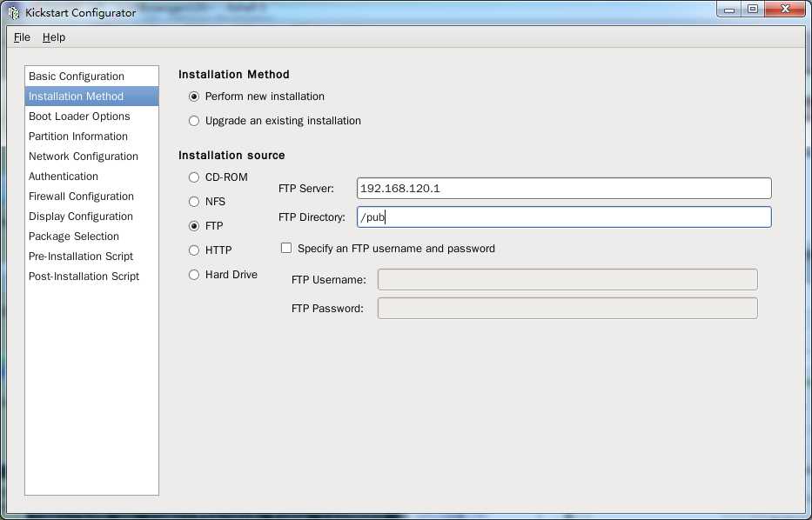Open the Help menu
812x520 pixels.
(54, 37)
